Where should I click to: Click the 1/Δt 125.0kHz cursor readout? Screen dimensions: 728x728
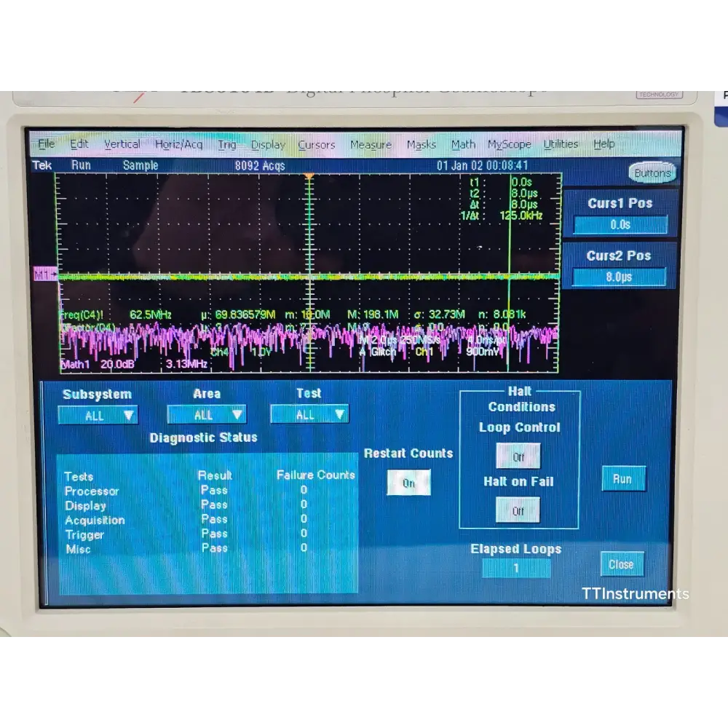pyautogui.click(x=501, y=216)
